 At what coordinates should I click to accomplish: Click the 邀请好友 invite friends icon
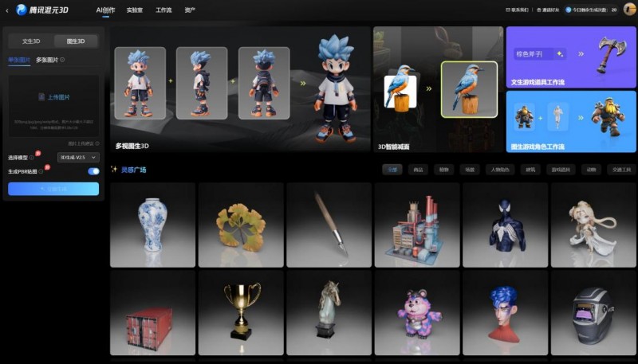538,10
